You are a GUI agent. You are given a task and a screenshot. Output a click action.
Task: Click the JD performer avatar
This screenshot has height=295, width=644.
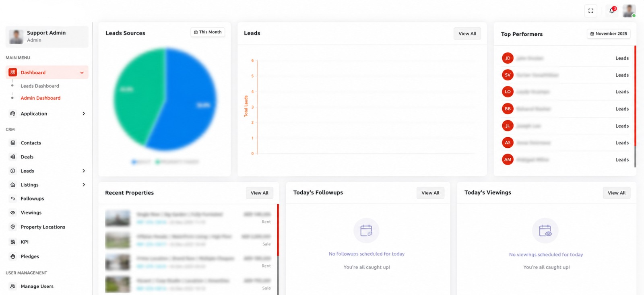point(508,58)
